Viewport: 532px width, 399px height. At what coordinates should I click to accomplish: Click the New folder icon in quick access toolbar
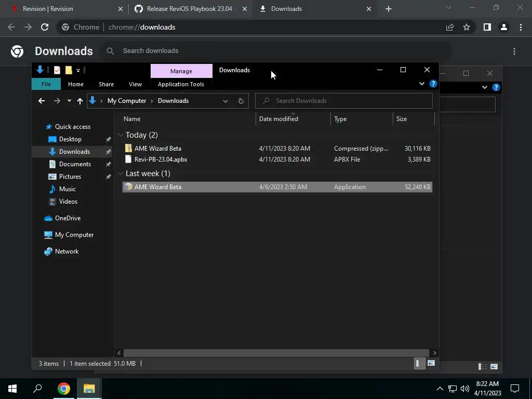(x=69, y=70)
